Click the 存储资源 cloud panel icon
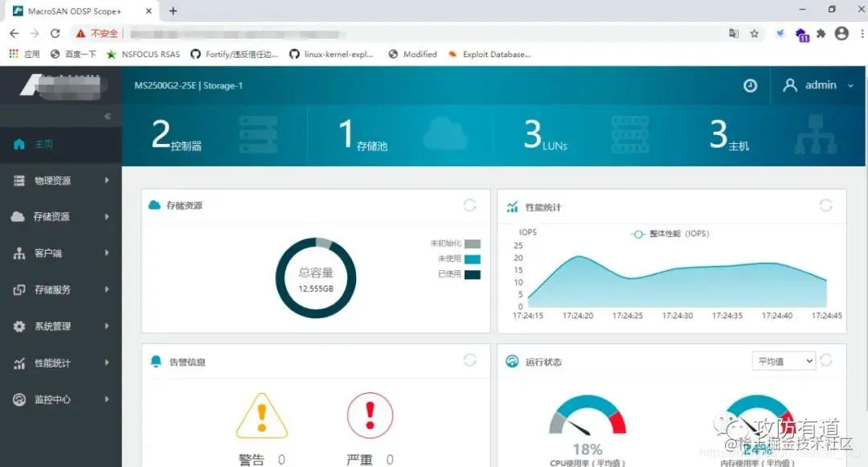The image size is (868, 467). point(154,205)
